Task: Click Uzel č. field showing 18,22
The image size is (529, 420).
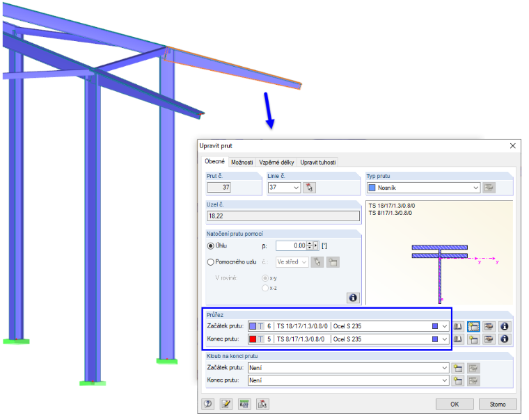Action: pos(283,216)
